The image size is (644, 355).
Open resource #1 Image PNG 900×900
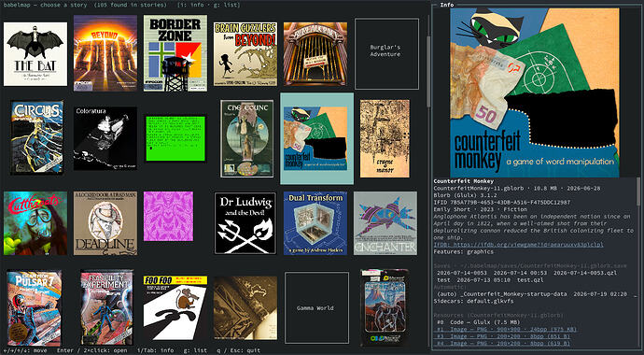pyautogui.click(x=506, y=330)
